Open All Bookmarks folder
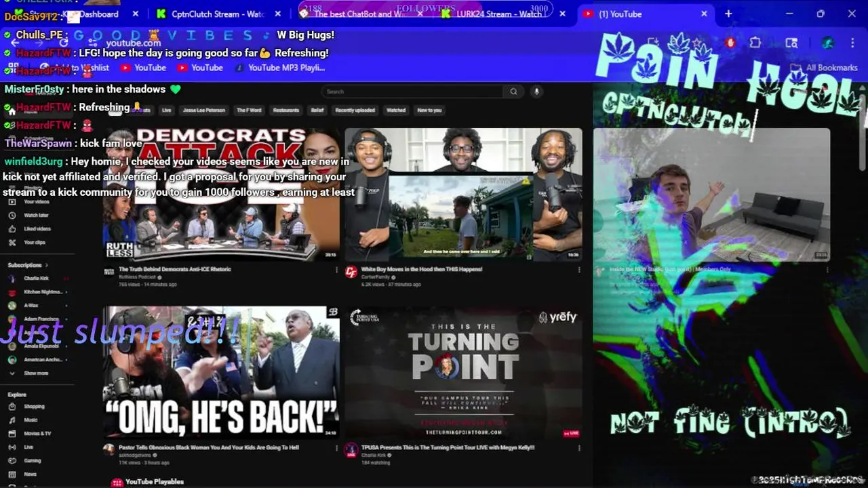Screen dimensions: 868x488 824,68
